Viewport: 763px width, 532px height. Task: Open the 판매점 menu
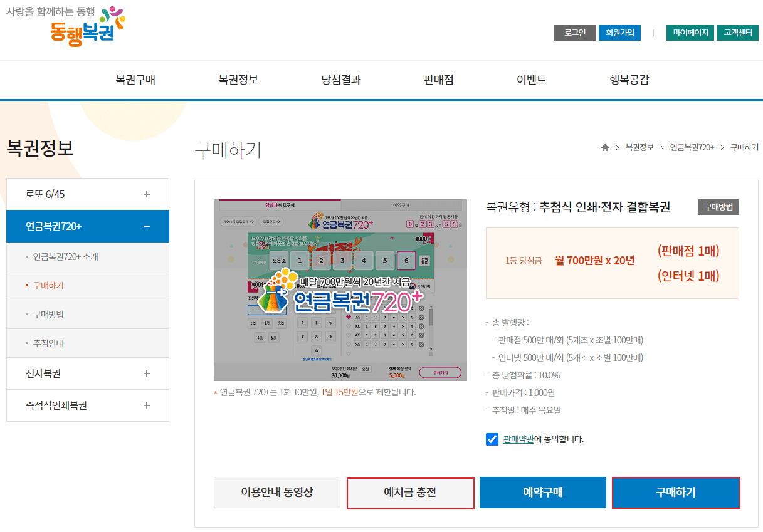pos(439,80)
